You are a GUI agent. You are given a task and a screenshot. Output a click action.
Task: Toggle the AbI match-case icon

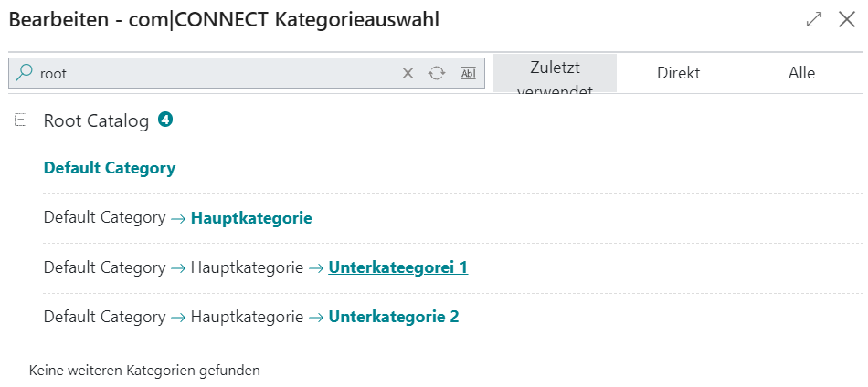[x=469, y=73]
